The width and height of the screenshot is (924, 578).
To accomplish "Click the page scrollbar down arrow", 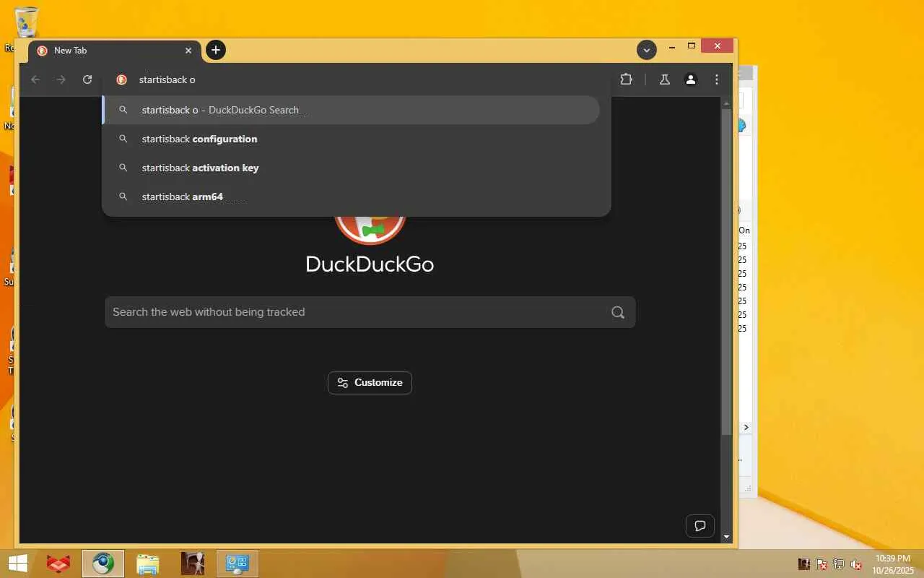I will point(726,537).
